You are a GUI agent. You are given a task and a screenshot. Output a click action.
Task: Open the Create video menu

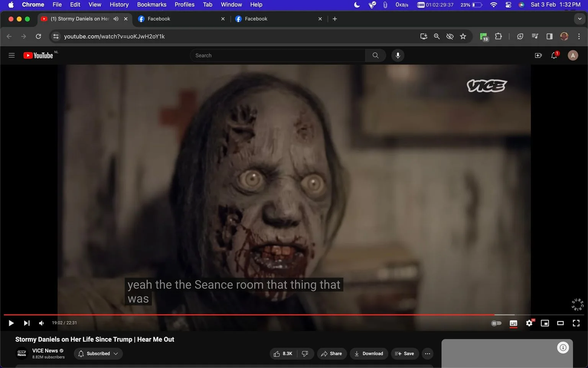538,56
